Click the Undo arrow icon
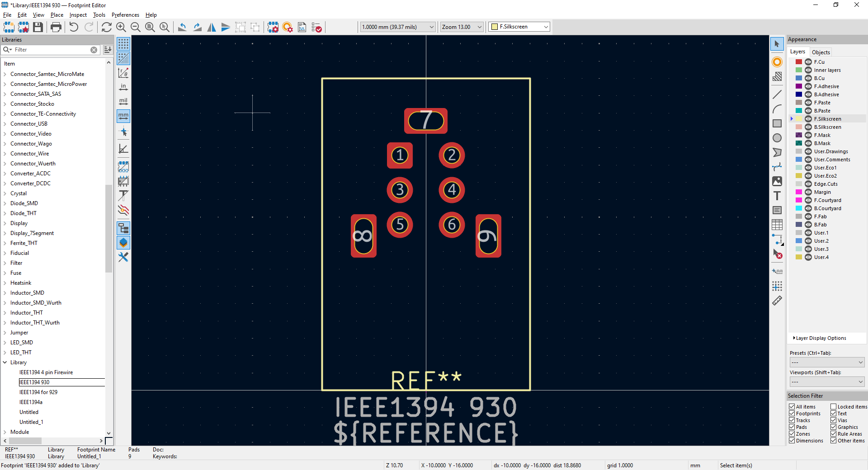 click(x=74, y=27)
